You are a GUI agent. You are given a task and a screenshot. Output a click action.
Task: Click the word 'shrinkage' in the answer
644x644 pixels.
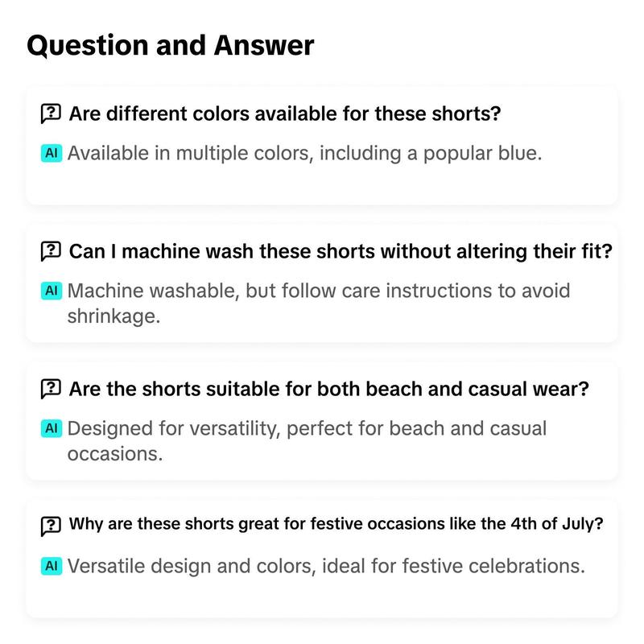point(114,316)
